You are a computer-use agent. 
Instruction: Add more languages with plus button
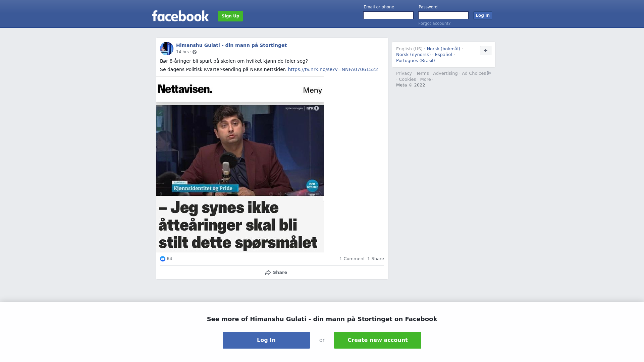(486, 51)
